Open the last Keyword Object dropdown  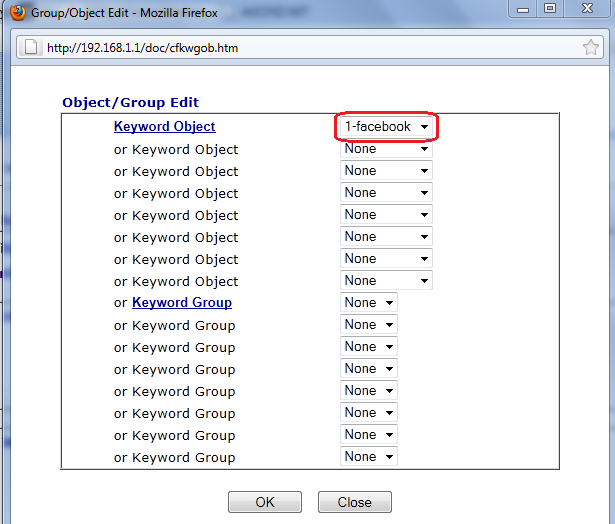tap(386, 281)
